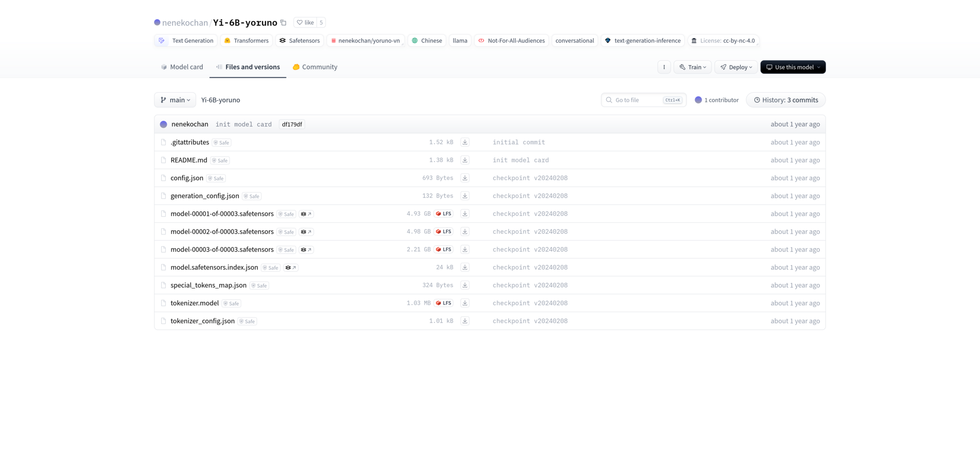
Task: Download the tokenizer.model file
Action: click(x=464, y=303)
